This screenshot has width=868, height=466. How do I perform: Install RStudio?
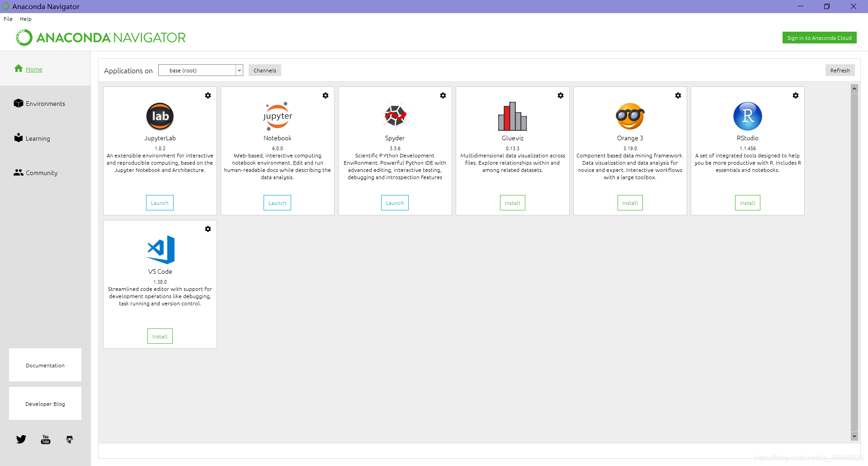tap(748, 203)
